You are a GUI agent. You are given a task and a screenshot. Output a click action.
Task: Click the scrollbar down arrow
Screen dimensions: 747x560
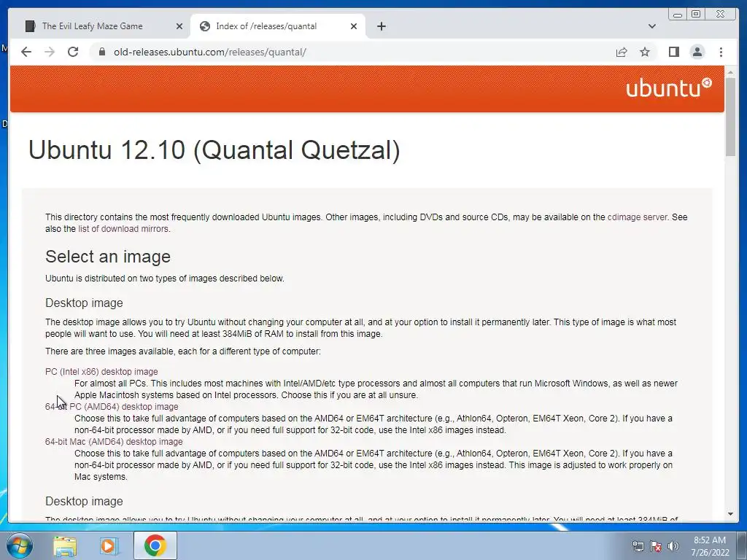pyautogui.click(x=730, y=514)
